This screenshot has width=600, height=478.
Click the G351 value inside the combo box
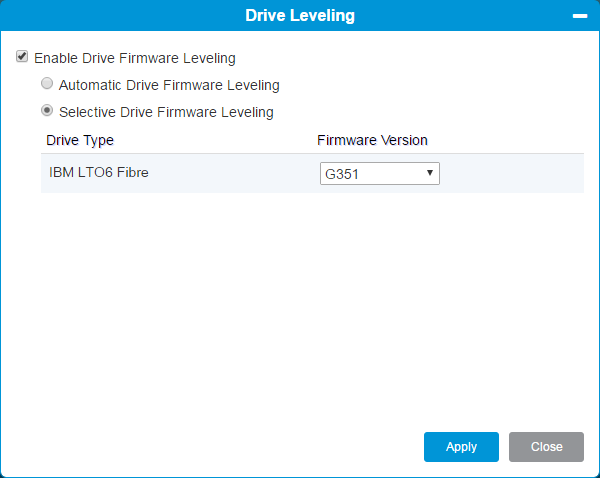pyautogui.click(x=342, y=174)
